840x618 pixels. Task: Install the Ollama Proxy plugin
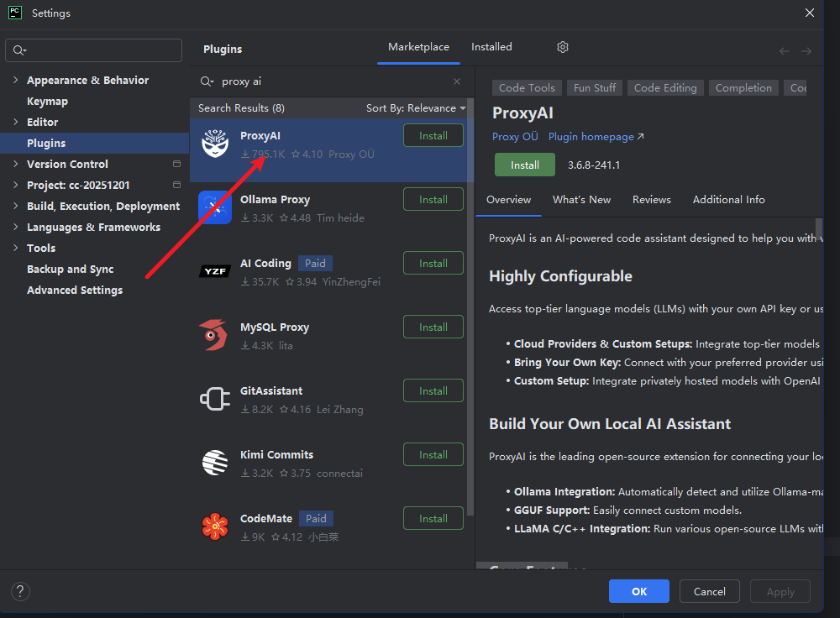click(x=433, y=200)
